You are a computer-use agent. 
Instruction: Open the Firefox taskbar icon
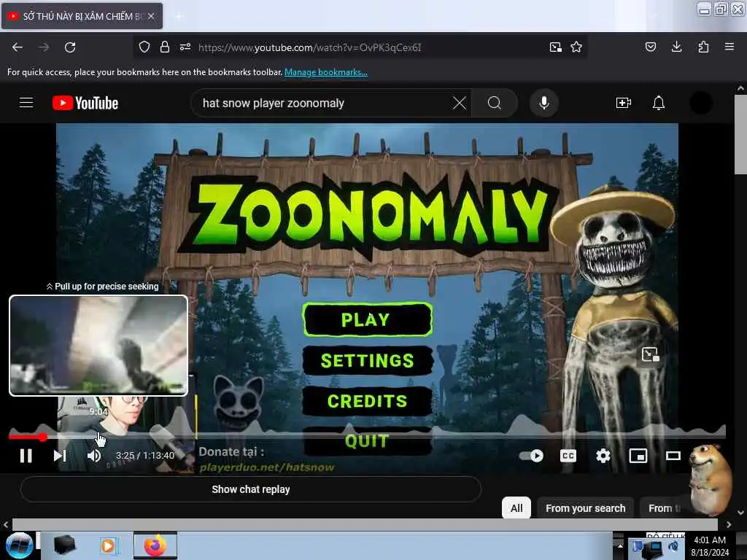coord(155,545)
